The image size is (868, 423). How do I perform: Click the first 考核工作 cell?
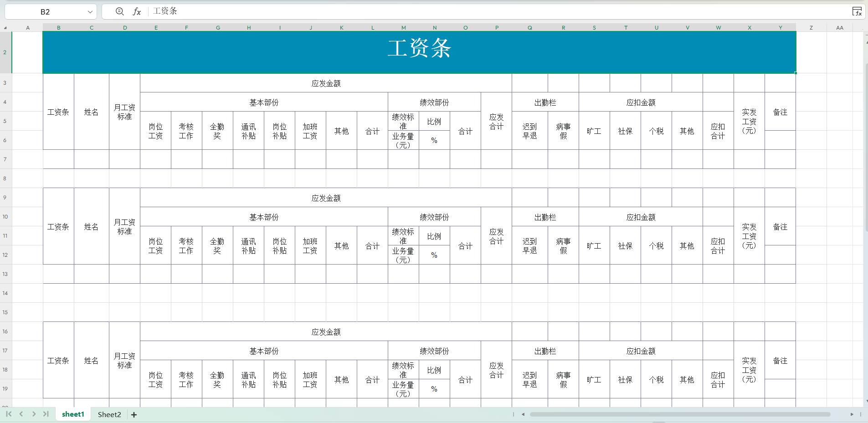coord(186,131)
